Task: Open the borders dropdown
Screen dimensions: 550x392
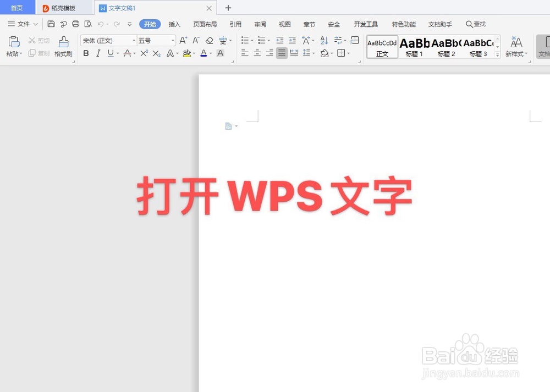Action: (x=348, y=54)
